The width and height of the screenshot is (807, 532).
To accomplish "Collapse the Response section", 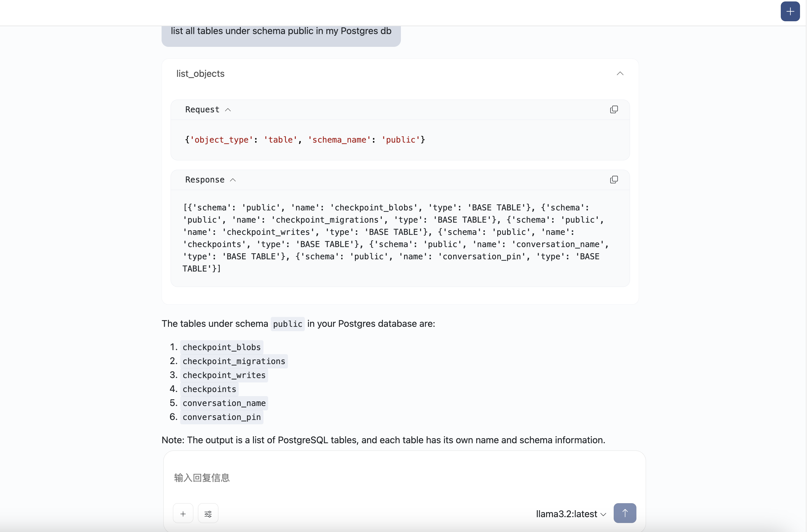I will click(233, 180).
